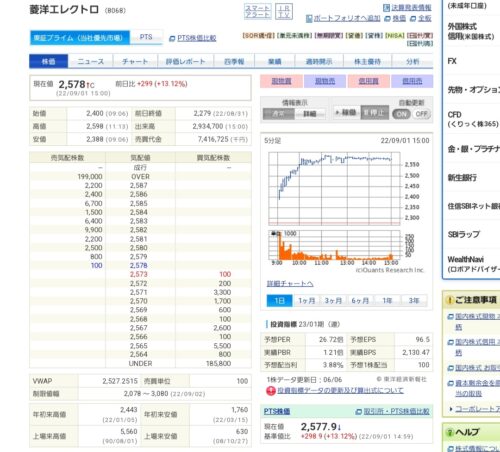Click the icon beside ポートフォリオへ追加
The image size is (500, 452).
pos(309,18)
